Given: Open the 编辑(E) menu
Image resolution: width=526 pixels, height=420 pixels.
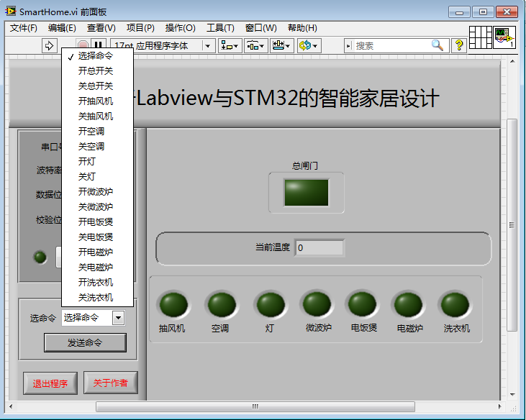Looking at the screenshot, I should [x=62, y=28].
